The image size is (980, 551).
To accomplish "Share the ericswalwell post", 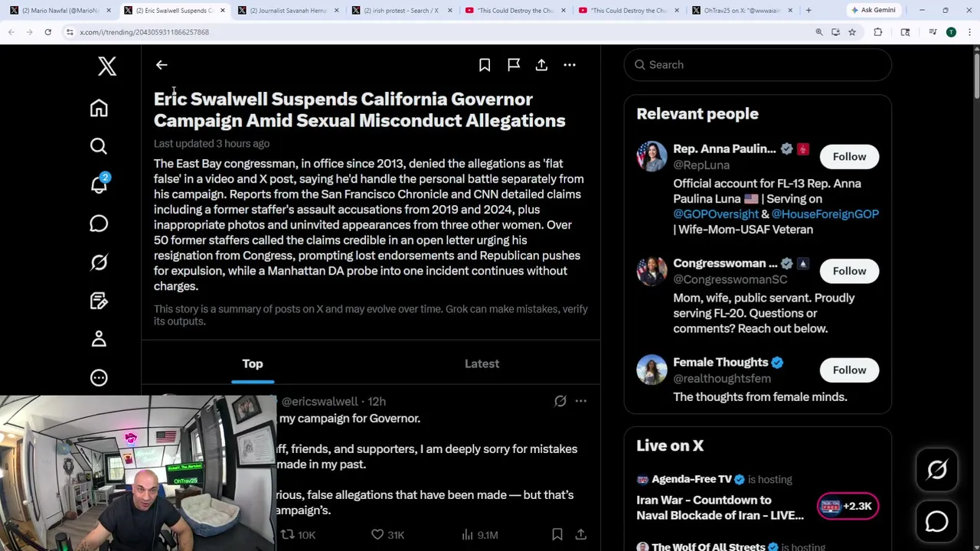I will pos(581,535).
